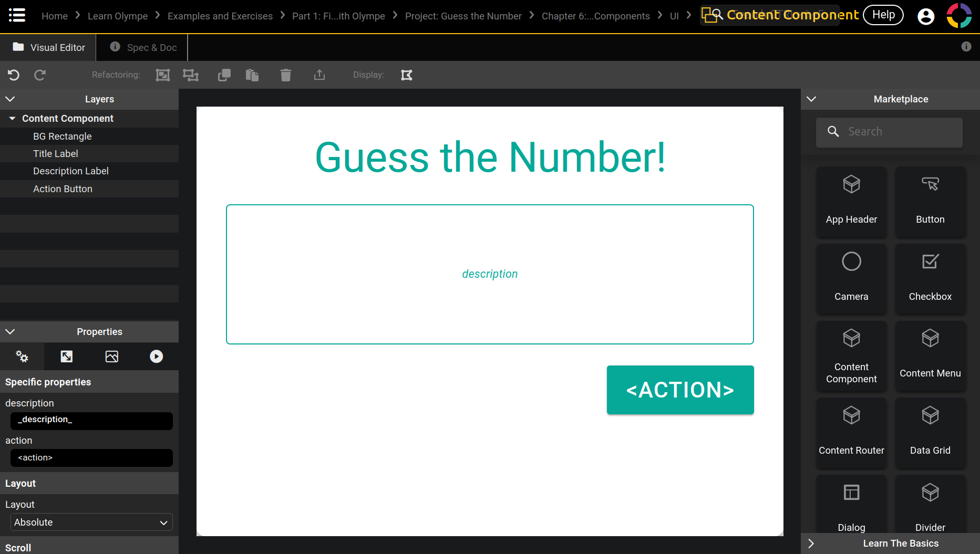Expand the Learn The Basics panel
Screen dimensions: 980x554
point(811,543)
